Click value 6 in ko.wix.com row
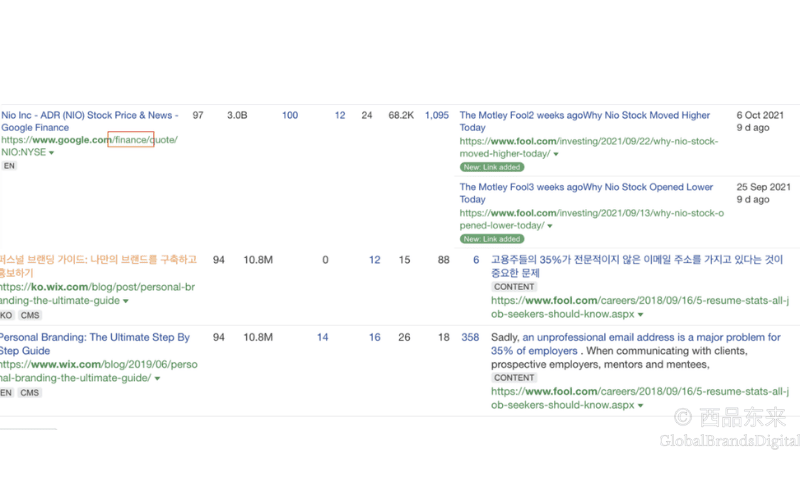Viewport: 800px width, 500px height. (x=476, y=260)
